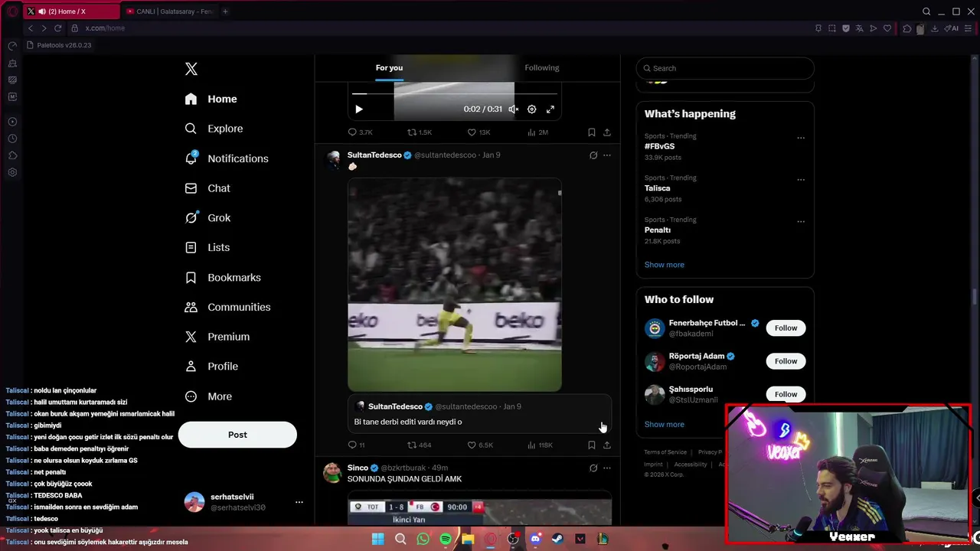This screenshot has height=551, width=980.
Task: Unmute the video player sound
Action: pyautogui.click(x=514, y=109)
